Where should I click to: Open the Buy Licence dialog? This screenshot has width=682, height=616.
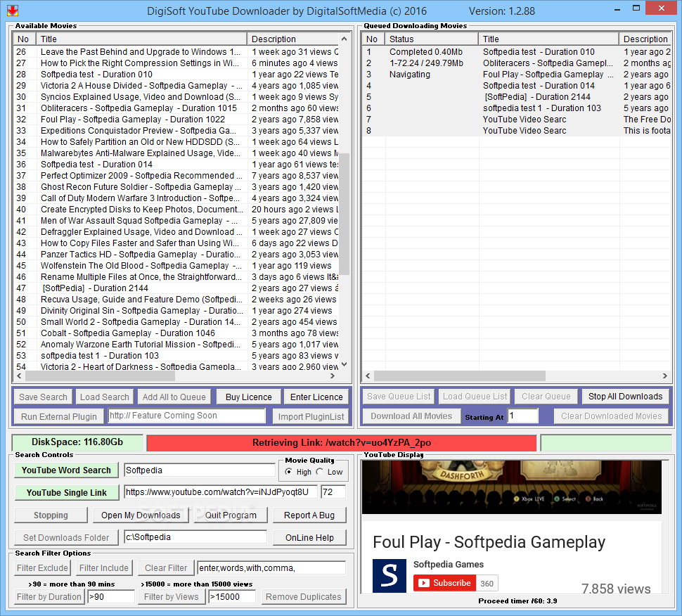click(248, 397)
